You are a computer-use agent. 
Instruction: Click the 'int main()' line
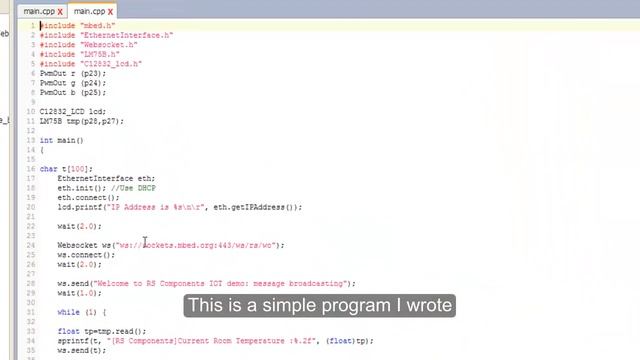pyautogui.click(x=62, y=140)
